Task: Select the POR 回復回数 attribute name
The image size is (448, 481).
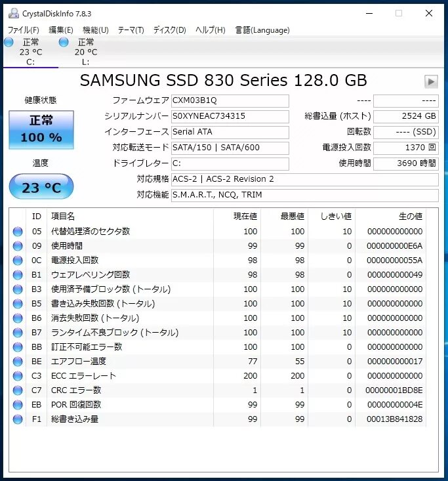Action: pyautogui.click(x=76, y=405)
